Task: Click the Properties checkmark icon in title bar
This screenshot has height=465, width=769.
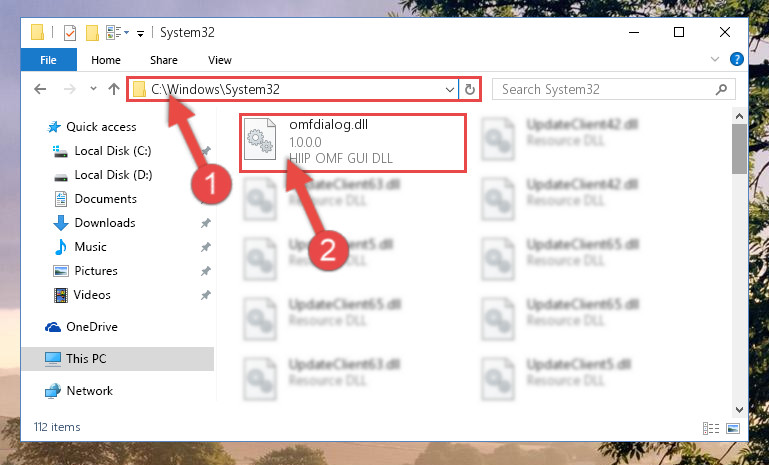Action: (70, 33)
